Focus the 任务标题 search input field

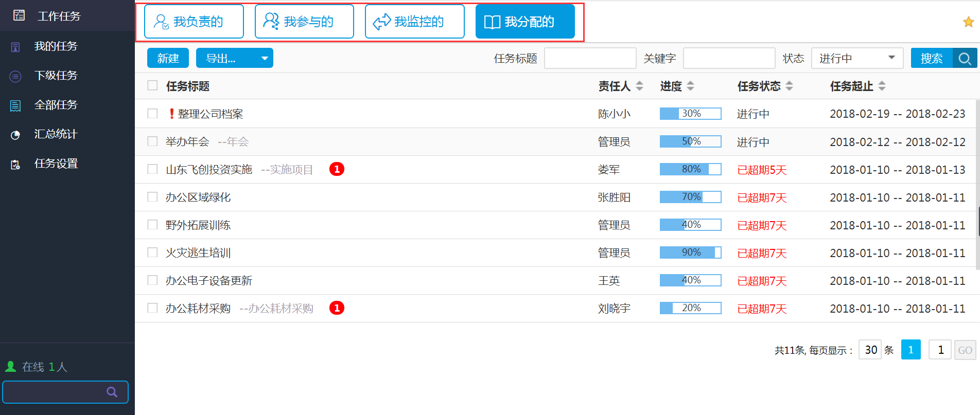click(x=590, y=59)
